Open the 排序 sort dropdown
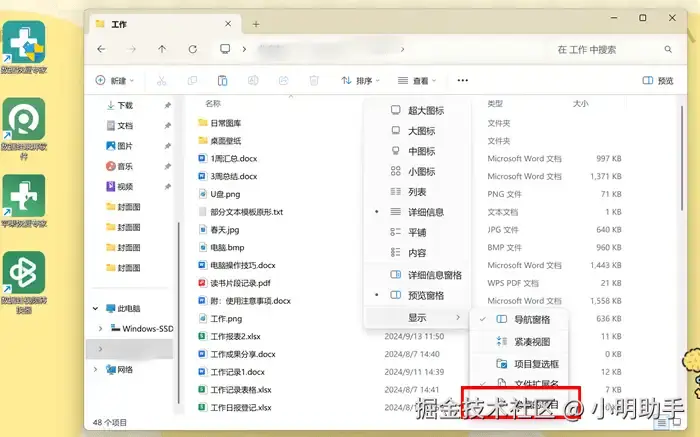 360,81
